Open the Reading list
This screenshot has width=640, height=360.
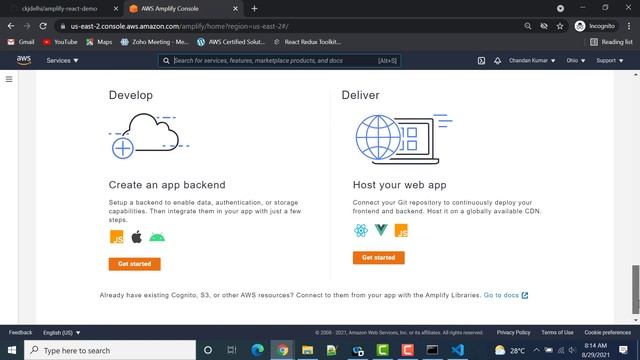[611, 42]
